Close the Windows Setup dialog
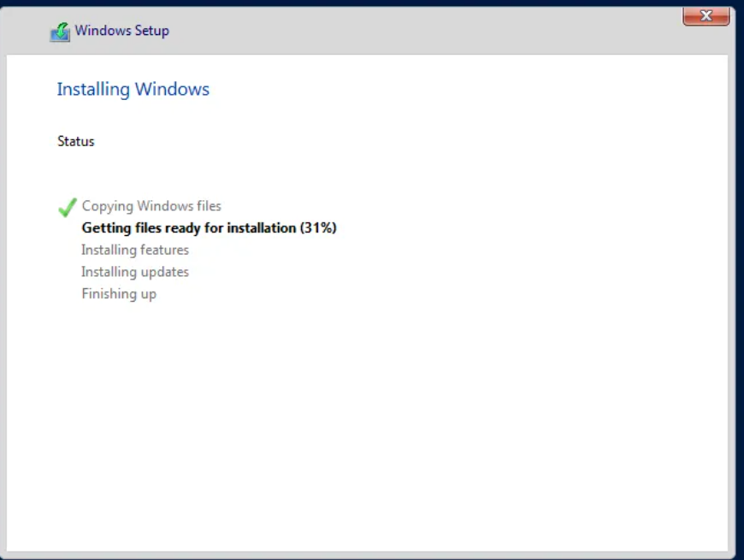This screenshot has width=744, height=560. [x=706, y=16]
